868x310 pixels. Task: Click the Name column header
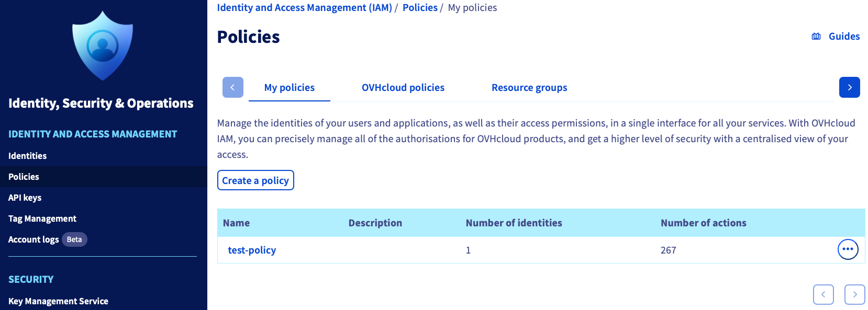(x=236, y=223)
